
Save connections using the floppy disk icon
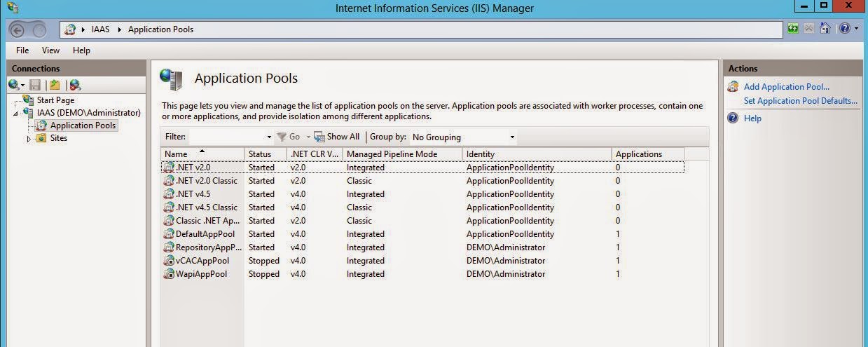pos(35,85)
